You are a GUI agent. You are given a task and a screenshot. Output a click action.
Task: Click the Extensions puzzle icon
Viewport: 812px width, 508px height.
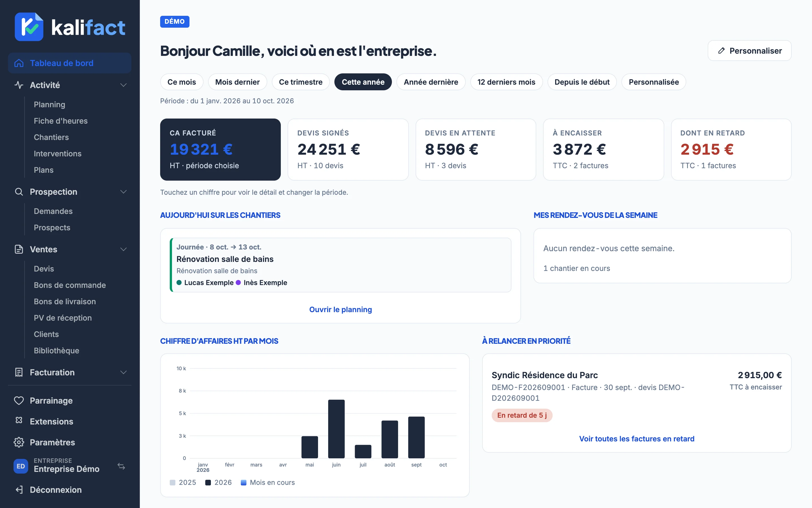pyautogui.click(x=19, y=421)
